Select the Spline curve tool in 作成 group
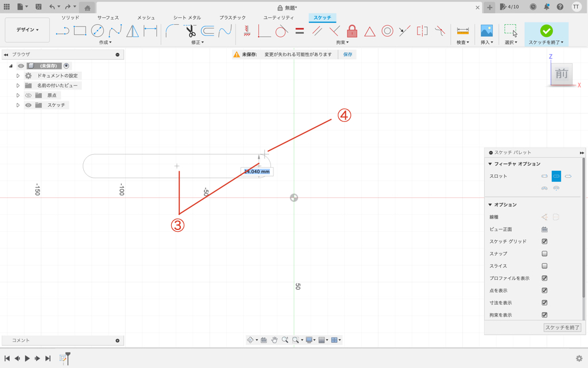The width and height of the screenshot is (588, 368). point(115,31)
